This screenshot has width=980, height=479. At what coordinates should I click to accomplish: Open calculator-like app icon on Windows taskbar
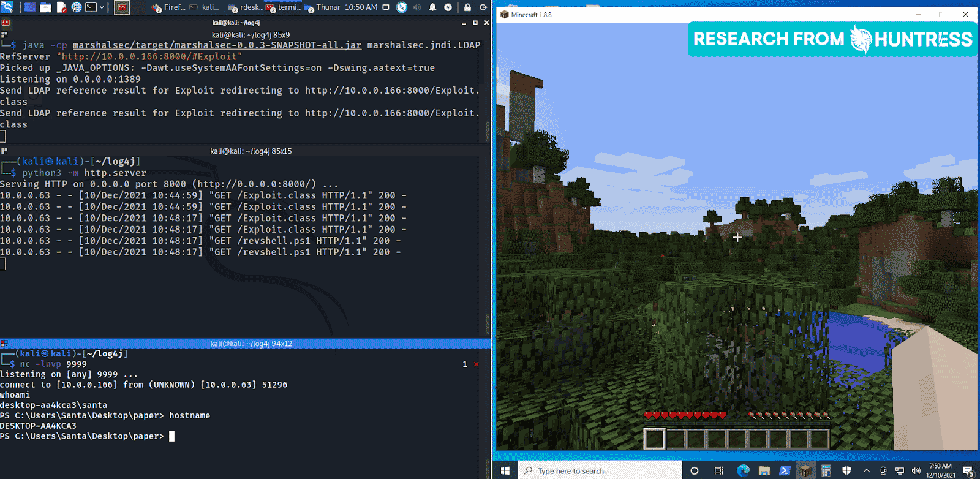826,470
